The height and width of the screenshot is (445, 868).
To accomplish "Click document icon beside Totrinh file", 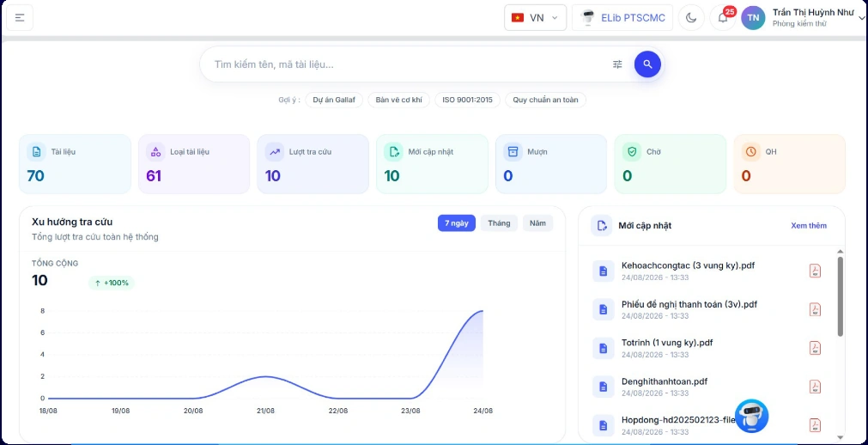I will coord(604,348).
